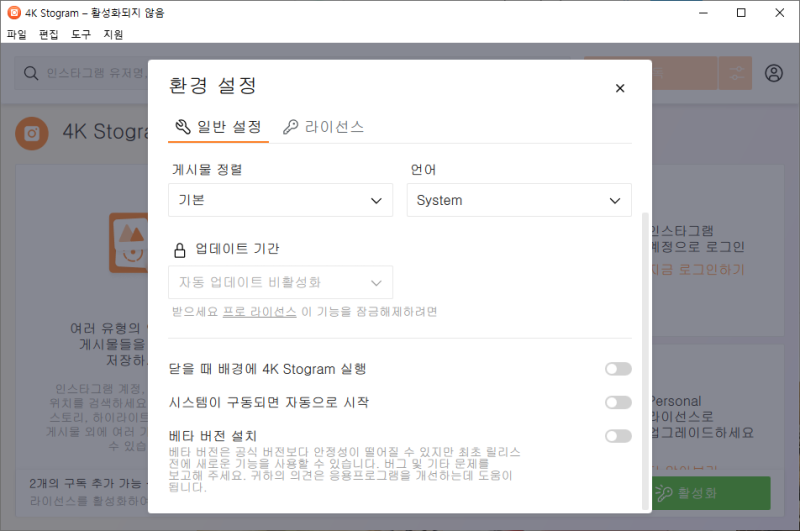Open the 자동 업데이트 비활성화 dropdown
The image size is (800, 531).
point(281,282)
